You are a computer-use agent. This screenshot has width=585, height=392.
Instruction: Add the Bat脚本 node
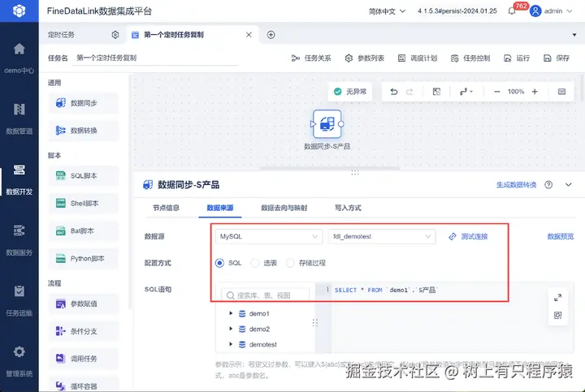[84, 230]
